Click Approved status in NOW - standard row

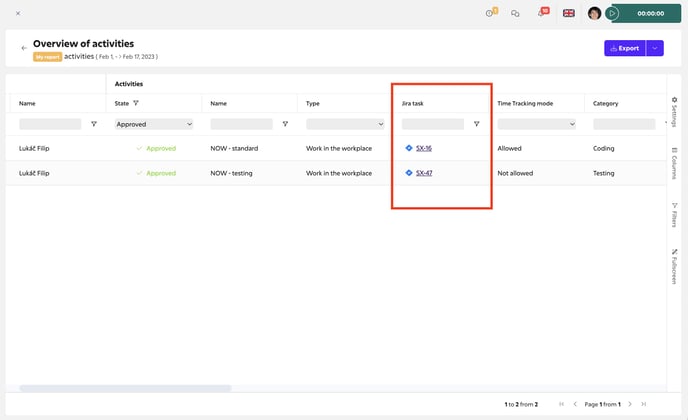pyautogui.click(x=156, y=148)
